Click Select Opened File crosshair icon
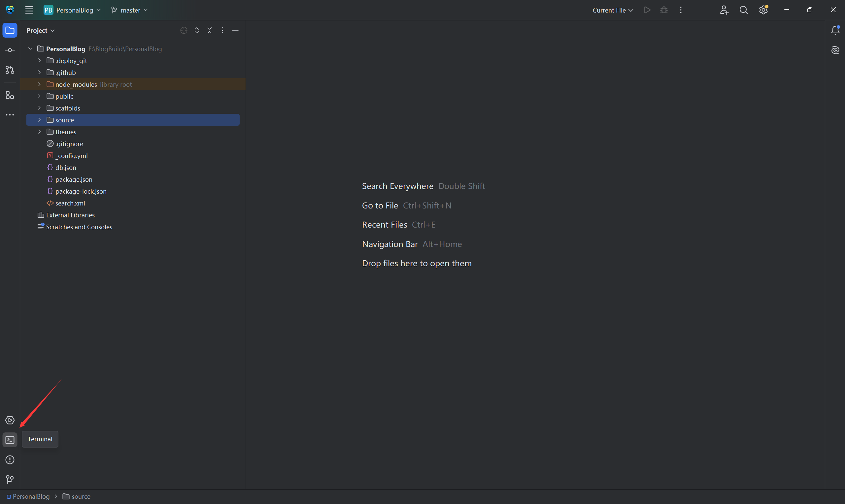 coord(184,30)
